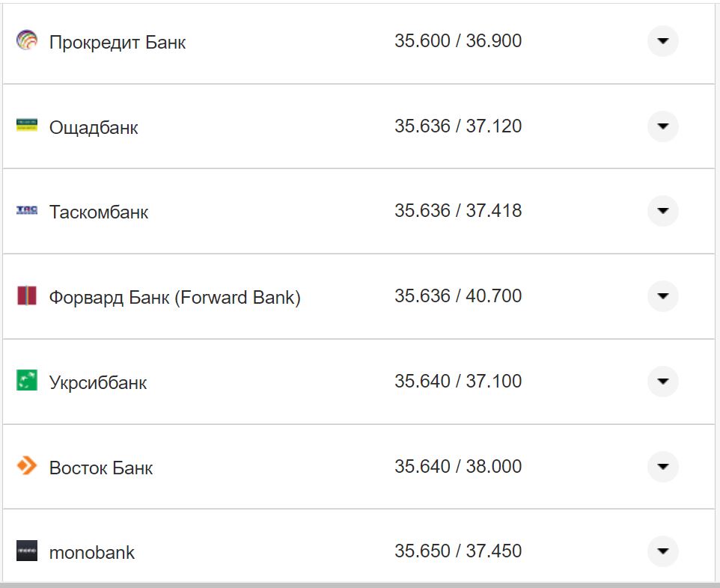This screenshot has height=588, width=720.
Task: Open the Ощадбанк bank page link
Action: pos(94,127)
